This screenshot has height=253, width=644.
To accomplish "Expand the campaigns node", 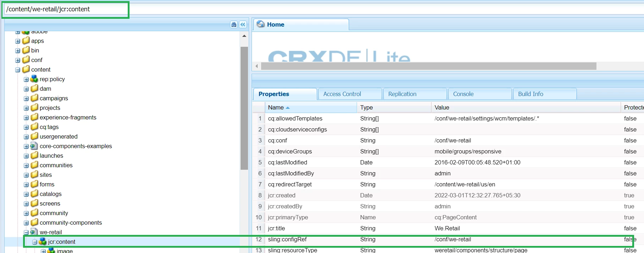I will [x=26, y=99].
